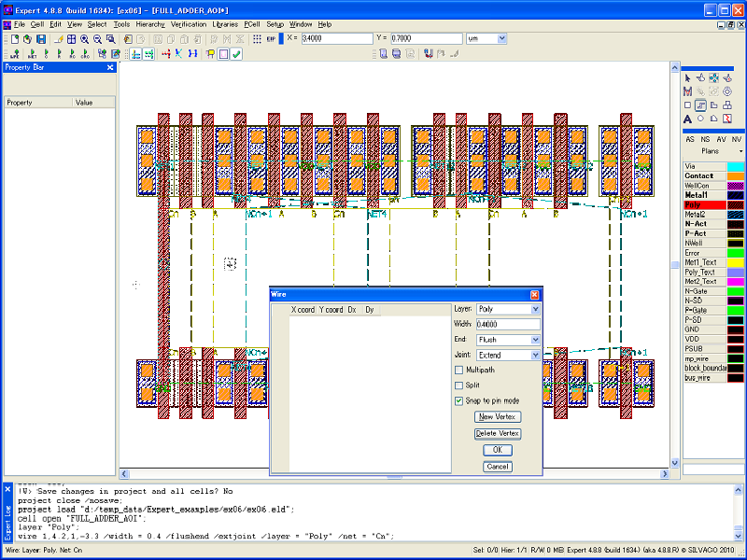
Task: Open the Hierarchy menu
Action: (x=150, y=23)
